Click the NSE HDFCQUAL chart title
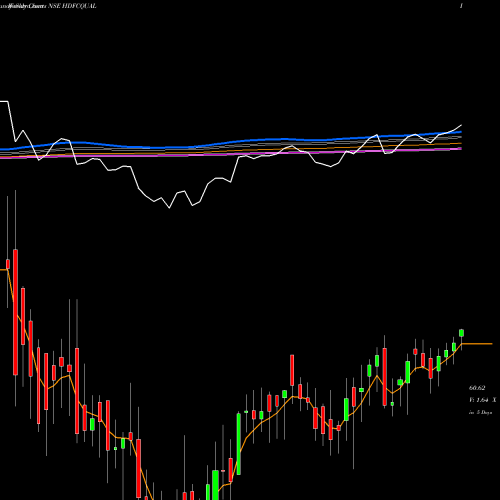The height and width of the screenshot is (500, 500). pyautogui.click(x=73, y=6)
